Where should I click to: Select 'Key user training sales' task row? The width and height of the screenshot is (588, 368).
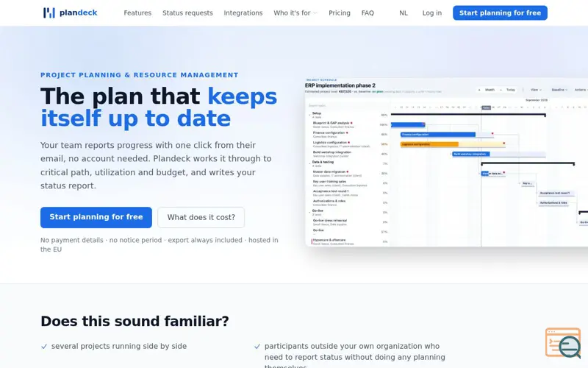[348, 183]
